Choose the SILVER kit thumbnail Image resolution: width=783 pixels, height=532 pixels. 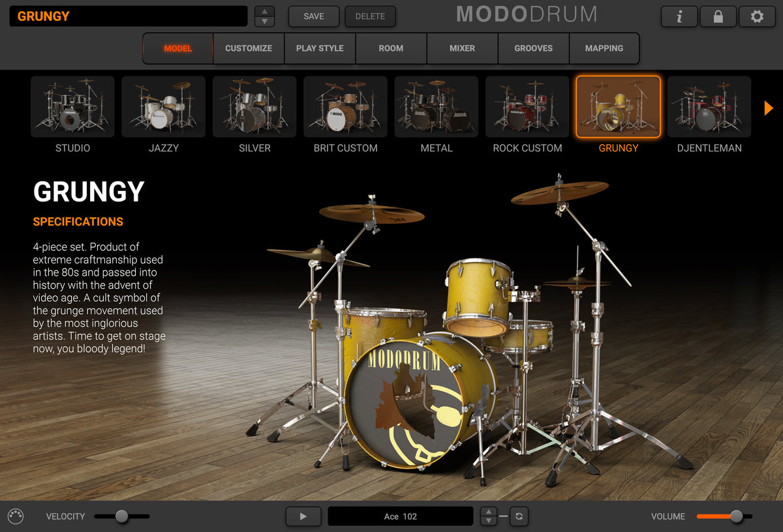[254, 106]
